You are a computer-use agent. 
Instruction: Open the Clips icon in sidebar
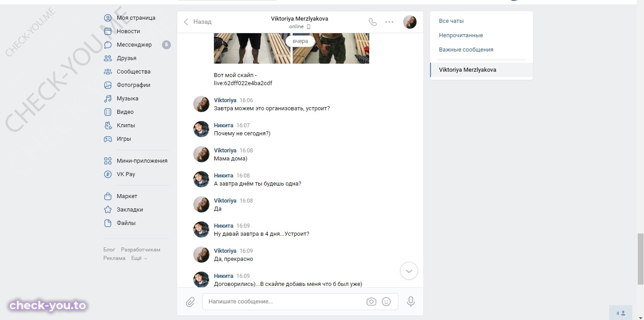pos(108,125)
